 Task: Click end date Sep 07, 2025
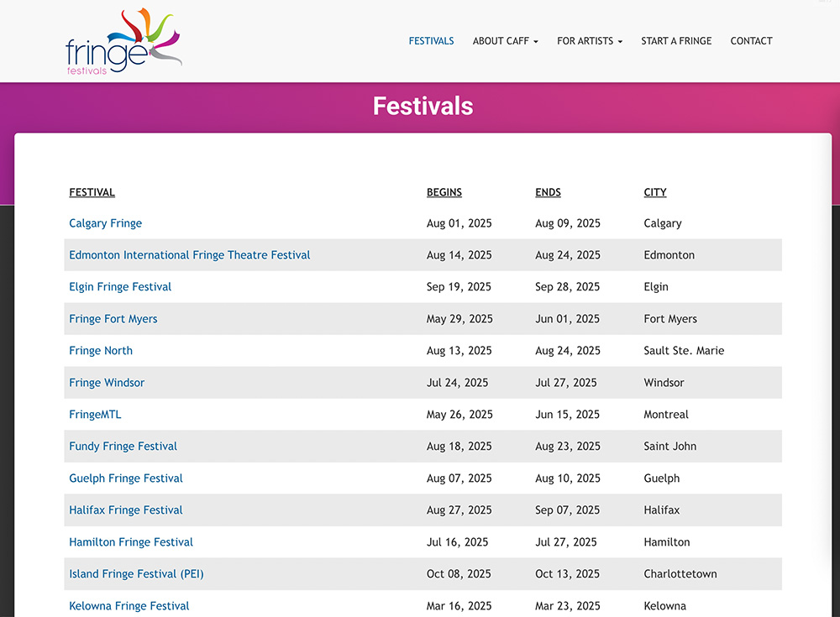tap(567, 510)
